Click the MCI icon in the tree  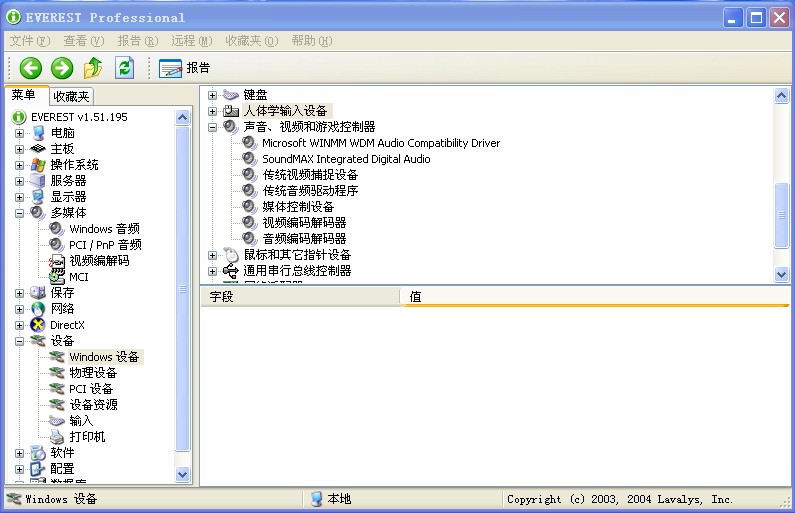tap(57, 277)
